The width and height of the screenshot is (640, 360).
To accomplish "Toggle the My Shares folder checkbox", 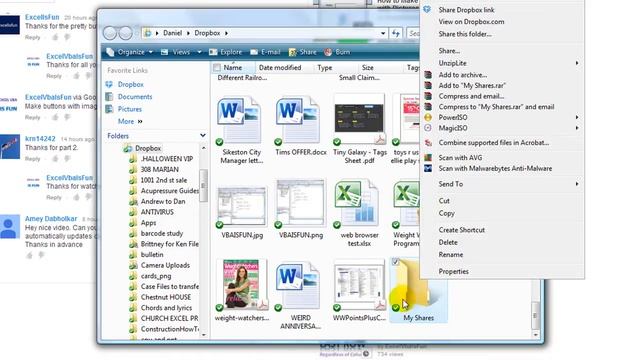I will [x=395, y=262].
